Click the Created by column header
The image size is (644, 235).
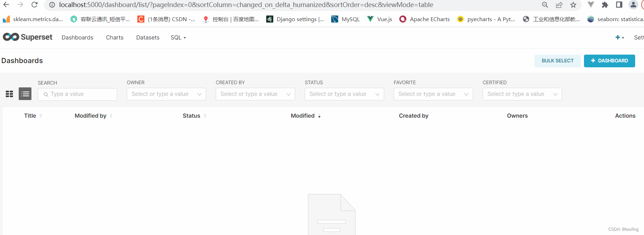pos(413,116)
